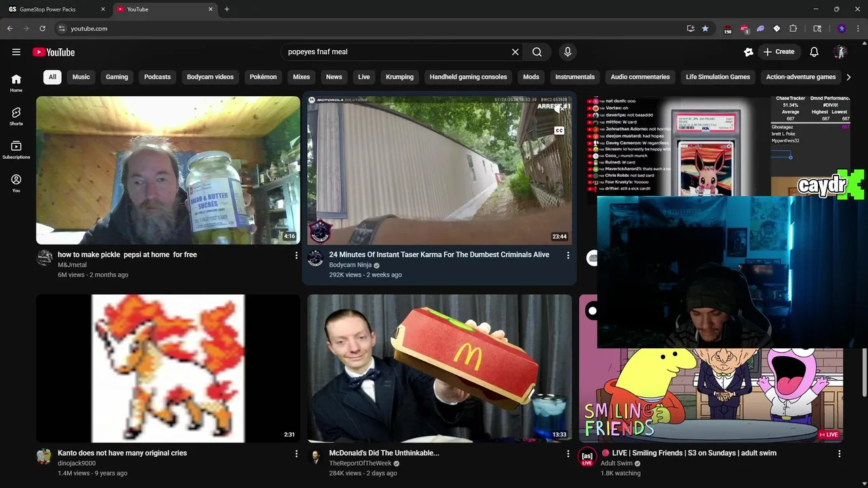Screen dimensions: 868x488
Task: Open options for McDonald's Unthinkable video
Action: click(x=568, y=453)
